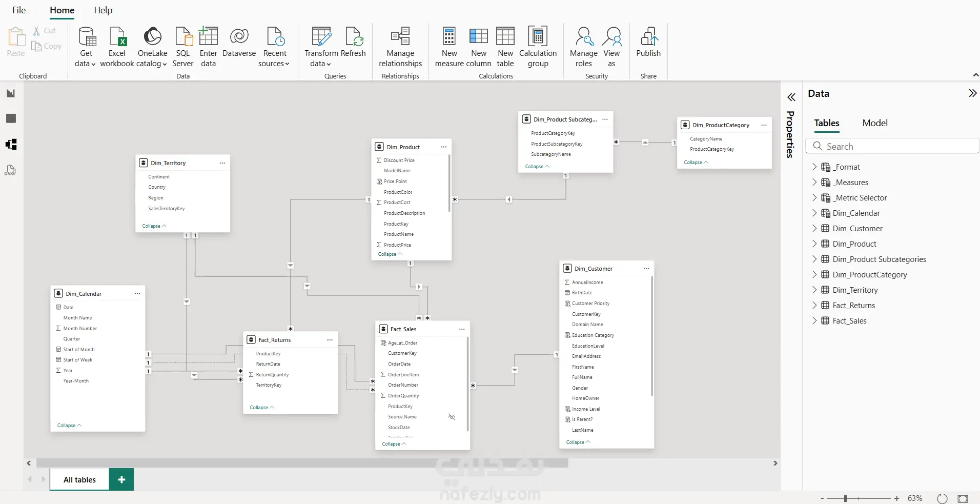Switch to Model view in left sidebar

pos(11,144)
